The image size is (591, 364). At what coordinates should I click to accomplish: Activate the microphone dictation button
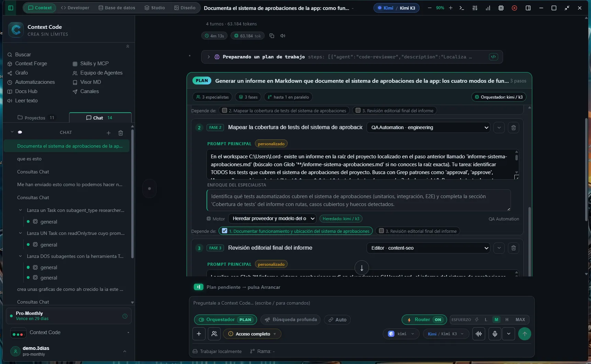(495, 334)
